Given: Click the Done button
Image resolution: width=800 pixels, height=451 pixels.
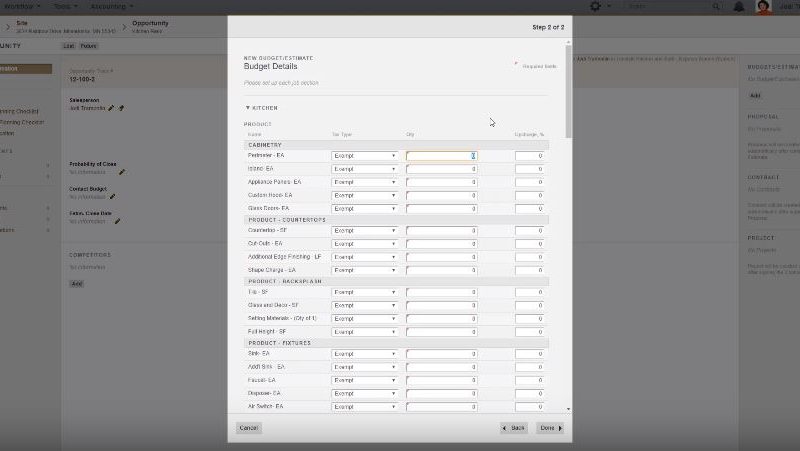Looking at the screenshot, I should click(550, 428).
